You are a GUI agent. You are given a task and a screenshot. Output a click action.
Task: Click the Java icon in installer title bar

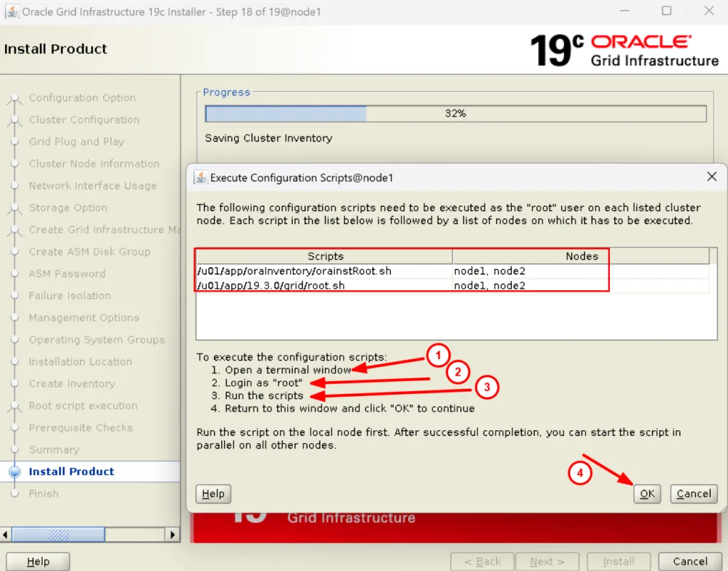click(11, 11)
